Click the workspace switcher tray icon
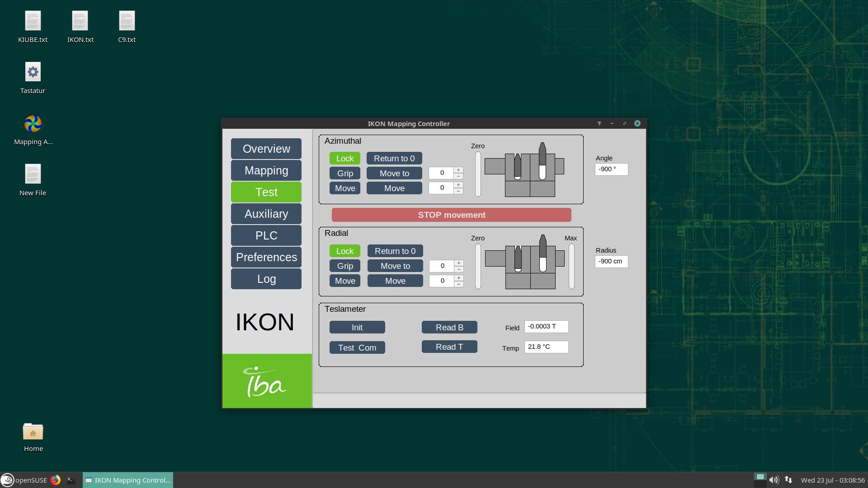The width and height of the screenshot is (868, 488). click(x=760, y=479)
